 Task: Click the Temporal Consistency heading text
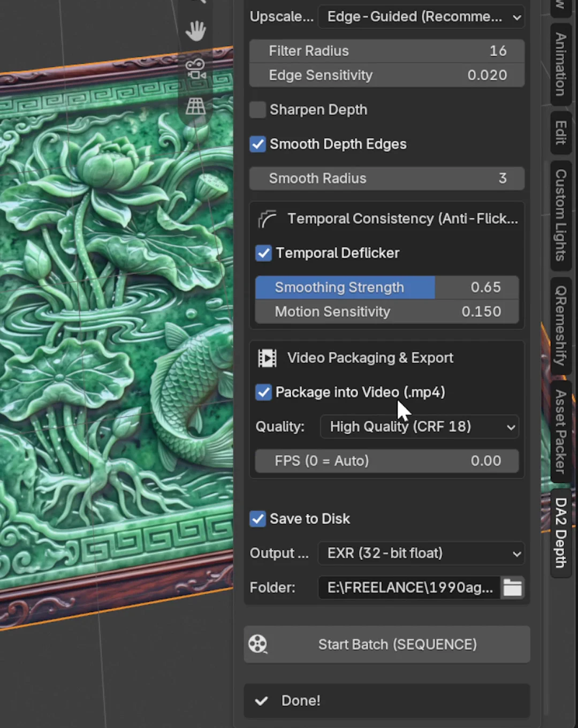click(402, 219)
